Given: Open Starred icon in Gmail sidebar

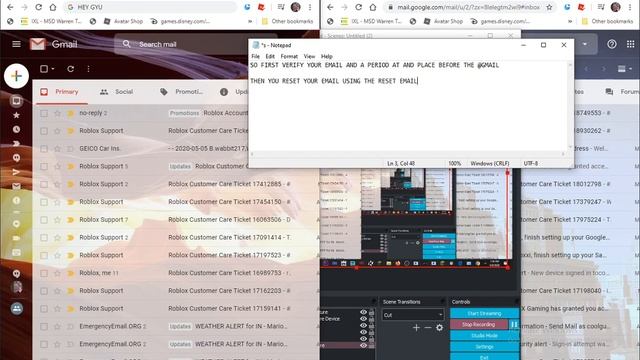Looking at the screenshot, I should pyautogui.click(x=16, y=115).
